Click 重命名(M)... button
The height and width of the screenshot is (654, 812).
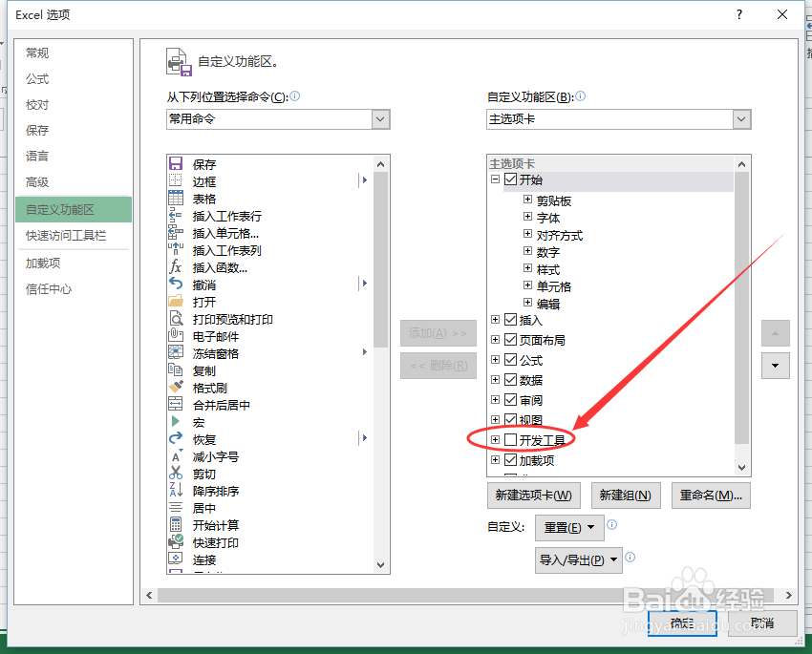pyautogui.click(x=711, y=496)
